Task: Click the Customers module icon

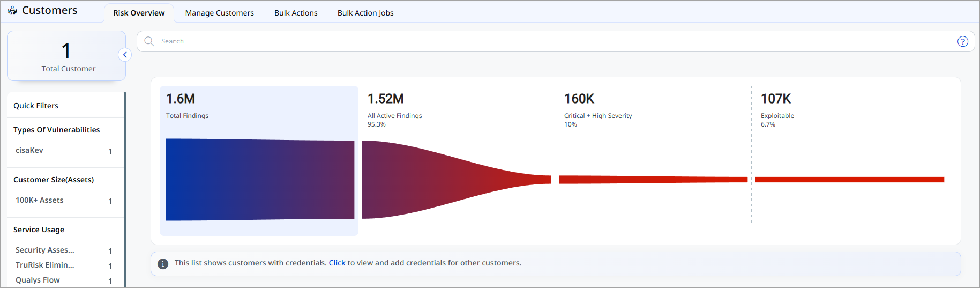Action: 12,10
